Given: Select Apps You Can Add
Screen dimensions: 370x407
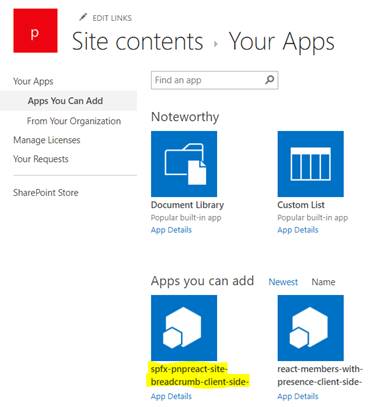Looking at the screenshot, I should coord(65,101).
